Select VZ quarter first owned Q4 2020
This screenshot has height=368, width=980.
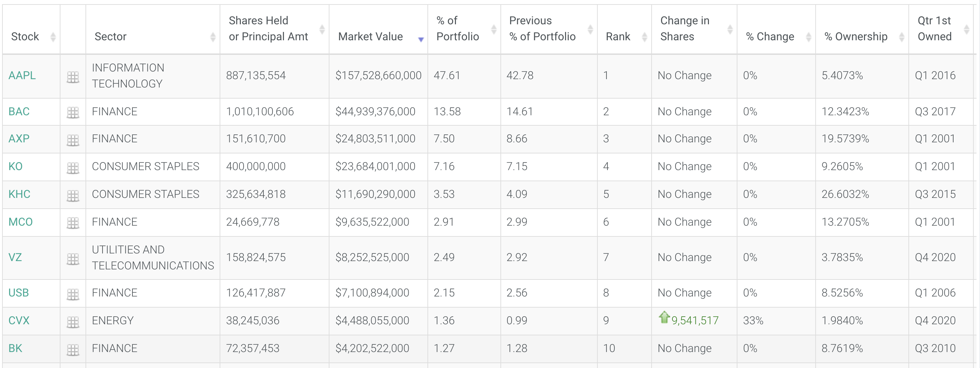935,257
